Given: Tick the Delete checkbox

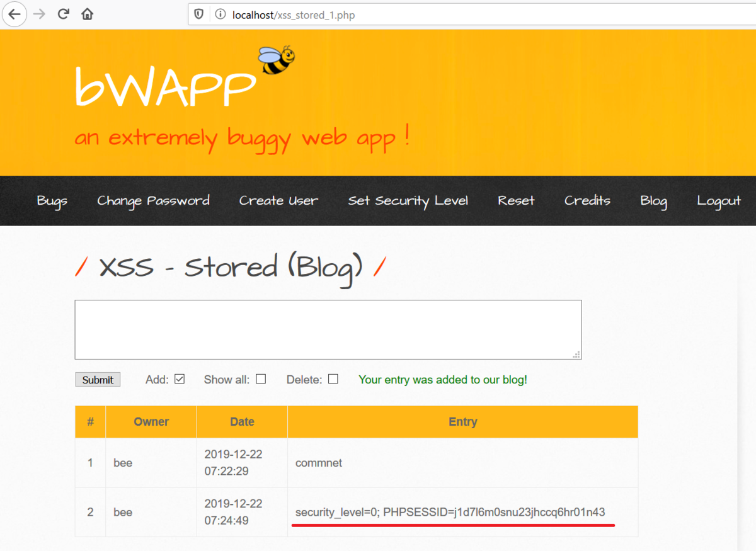Looking at the screenshot, I should pos(333,379).
